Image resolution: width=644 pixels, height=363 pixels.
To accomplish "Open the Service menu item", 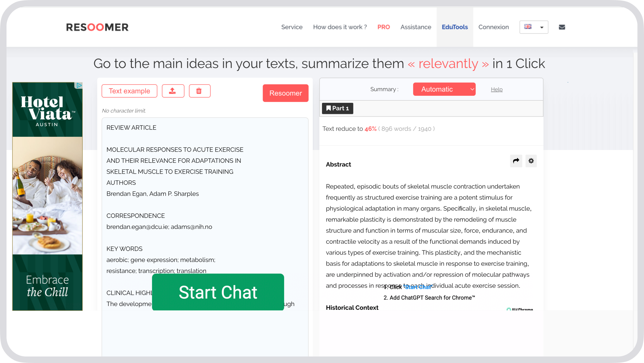I will click(292, 27).
